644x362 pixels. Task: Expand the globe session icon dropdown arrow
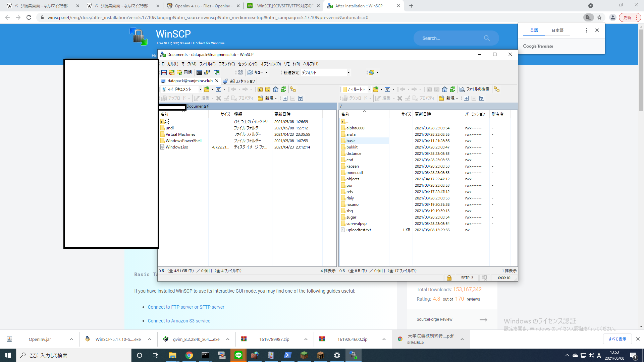pyautogui.click(x=377, y=72)
